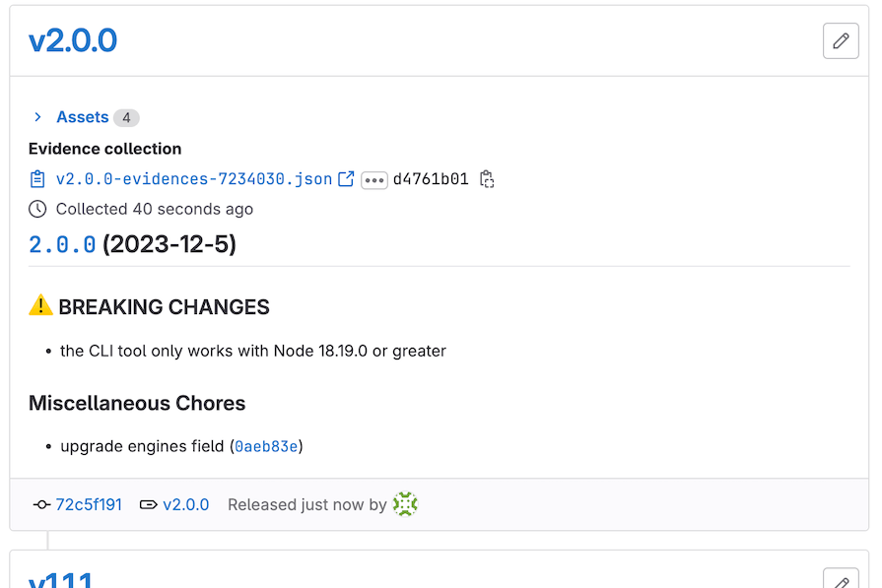The width and height of the screenshot is (882, 588).
Task: Click the Assets count badge showing 4
Action: point(126,116)
